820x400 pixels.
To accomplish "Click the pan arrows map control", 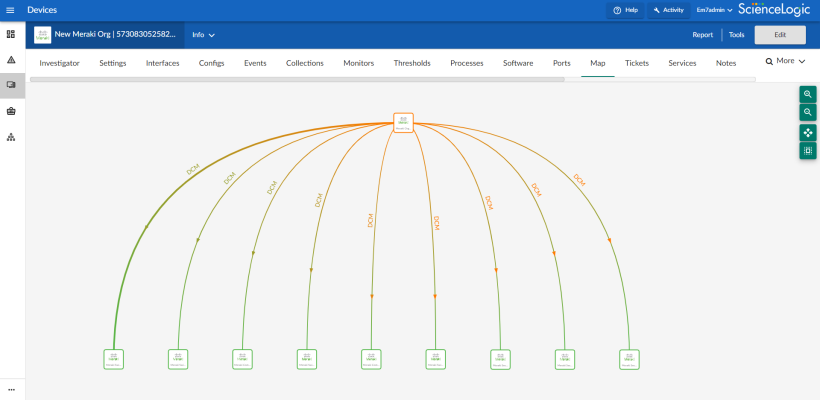I will (808, 132).
